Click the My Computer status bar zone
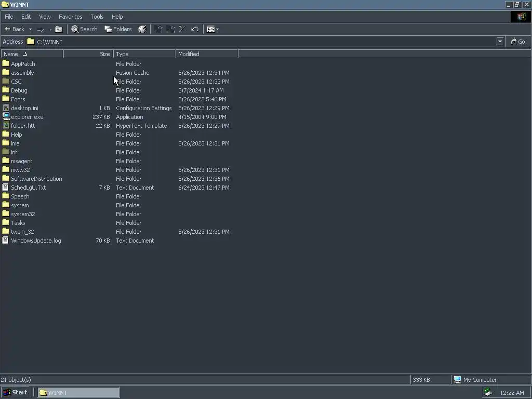The image size is (532, 399). [x=491, y=380]
